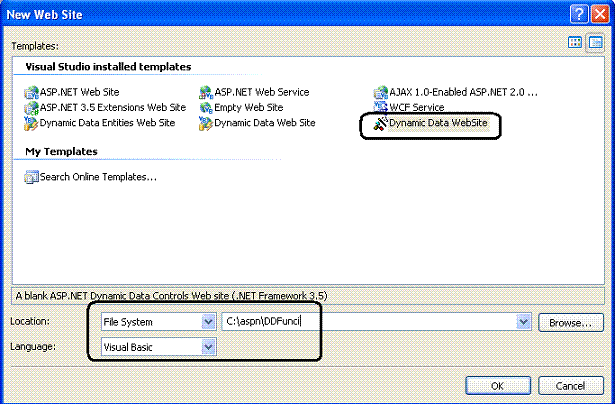Close the New Web Site dialog
The width and height of the screenshot is (615, 404).
[x=600, y=15]
